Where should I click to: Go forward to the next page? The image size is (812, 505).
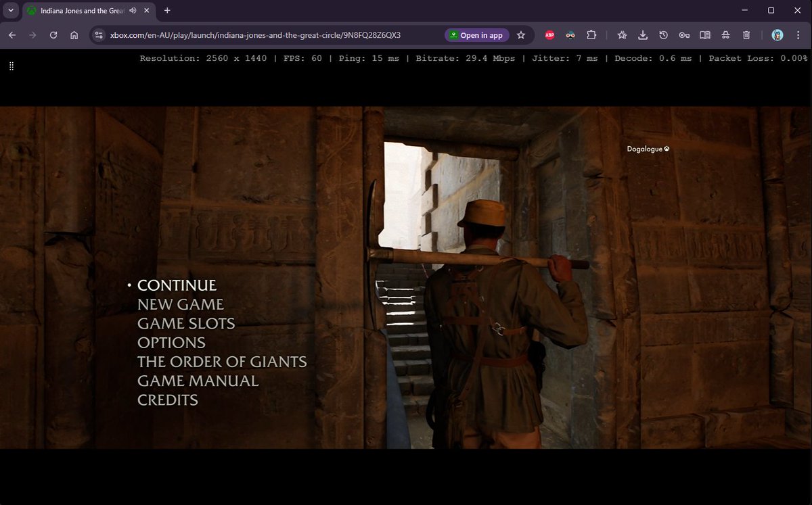pyautogui.click(x=32, y=35)
